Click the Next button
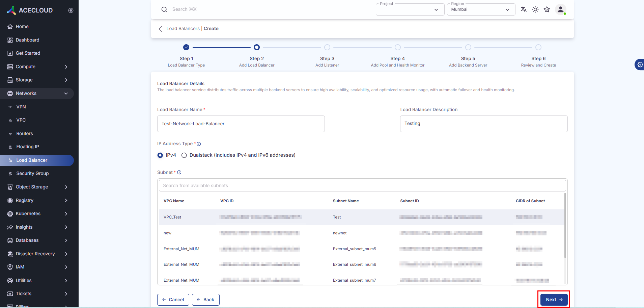Image resolution: width=644 pixels, height=308 pixels. [554, 300]
